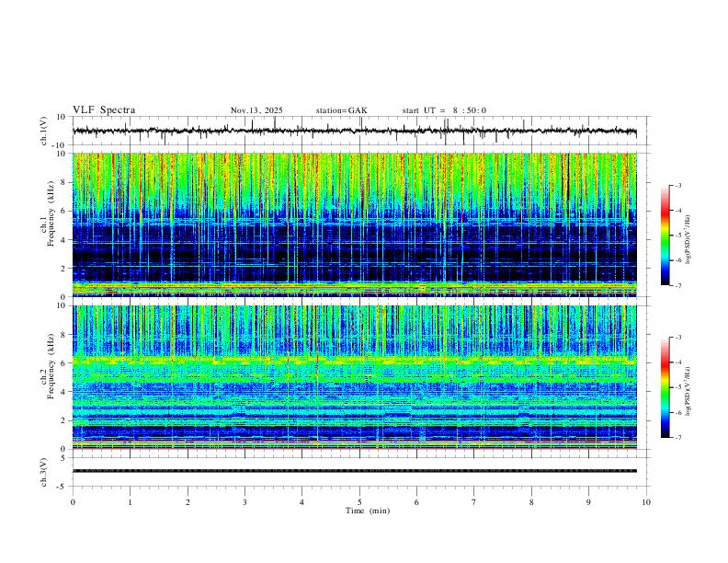
Task: Click the "ch.1(V)" axis label
Action: click(x=44, y=131)
